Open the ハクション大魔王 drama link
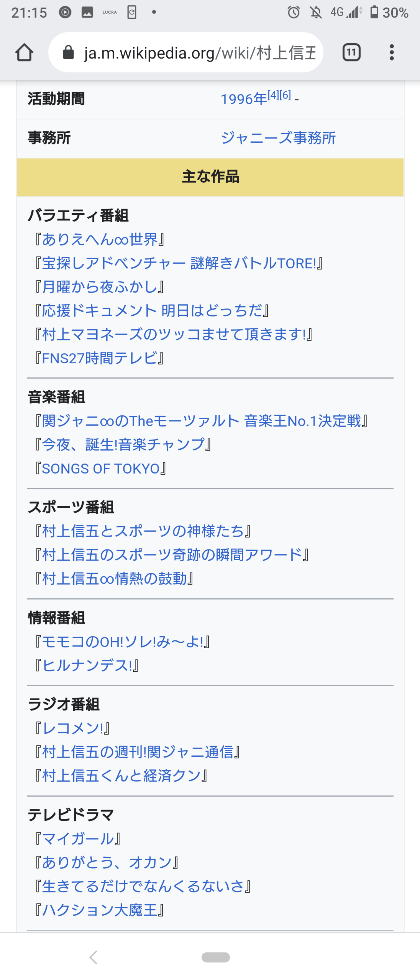The width and height of the screenshot is (420, 980). (99, 910)
